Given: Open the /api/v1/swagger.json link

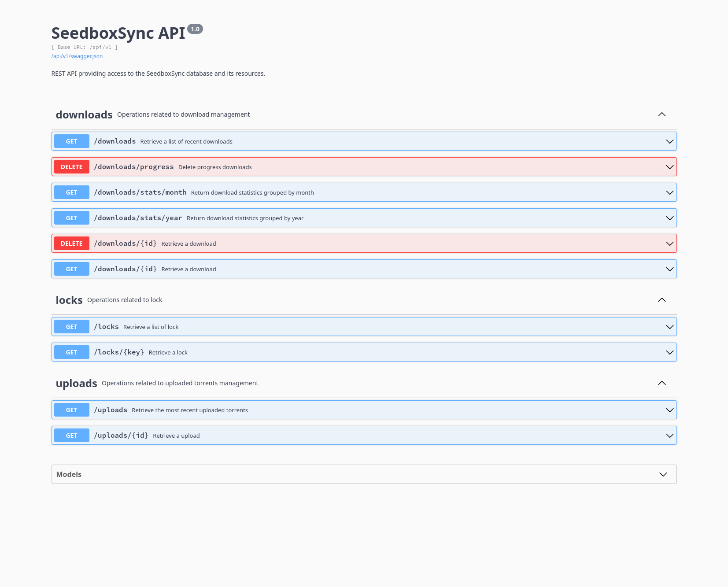Looking at the screenshot, I should [x=77, y=56].
